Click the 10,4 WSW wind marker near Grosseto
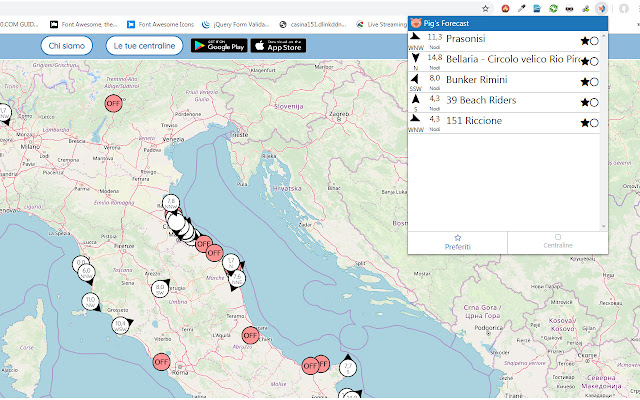 pyautogui.click(x=120, y=325)
